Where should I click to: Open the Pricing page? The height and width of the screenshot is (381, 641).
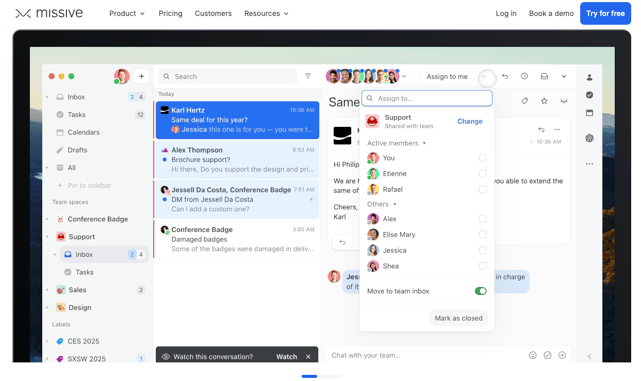click(170, 13)
